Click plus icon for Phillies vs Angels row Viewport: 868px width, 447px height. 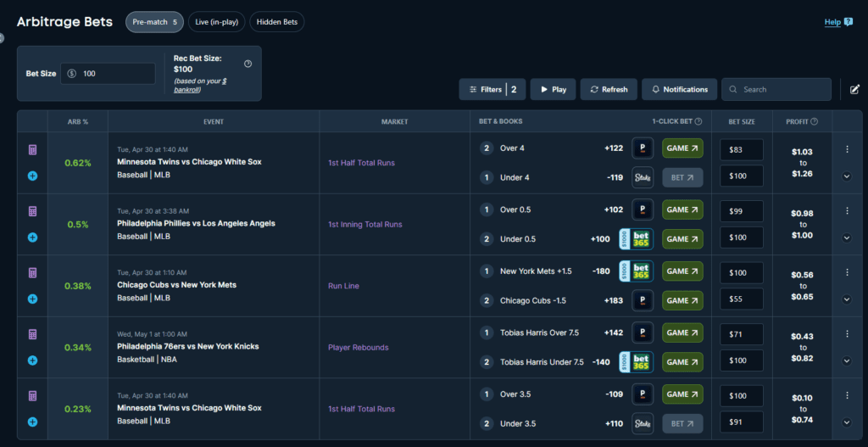click(x=33, y=237)
